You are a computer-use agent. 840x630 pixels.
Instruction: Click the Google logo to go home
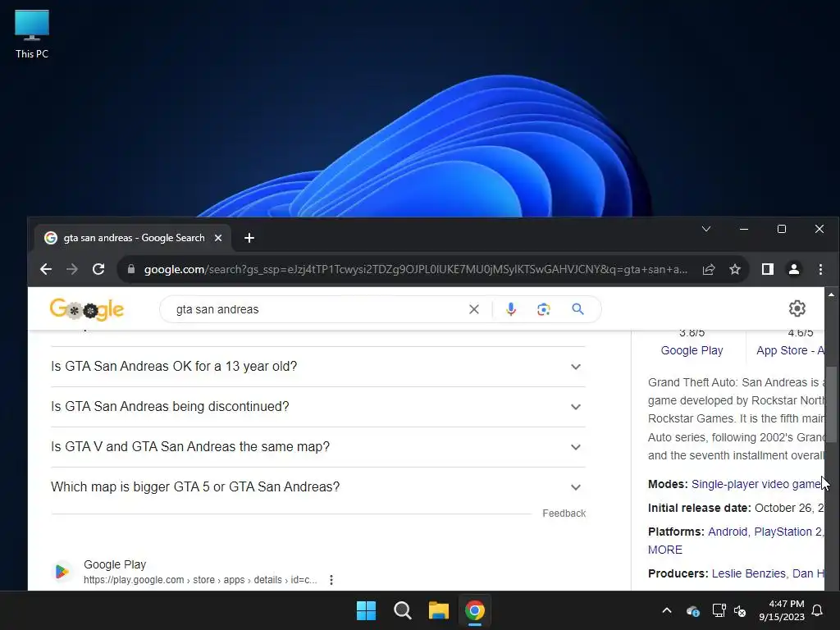click(x=87, y=309)
